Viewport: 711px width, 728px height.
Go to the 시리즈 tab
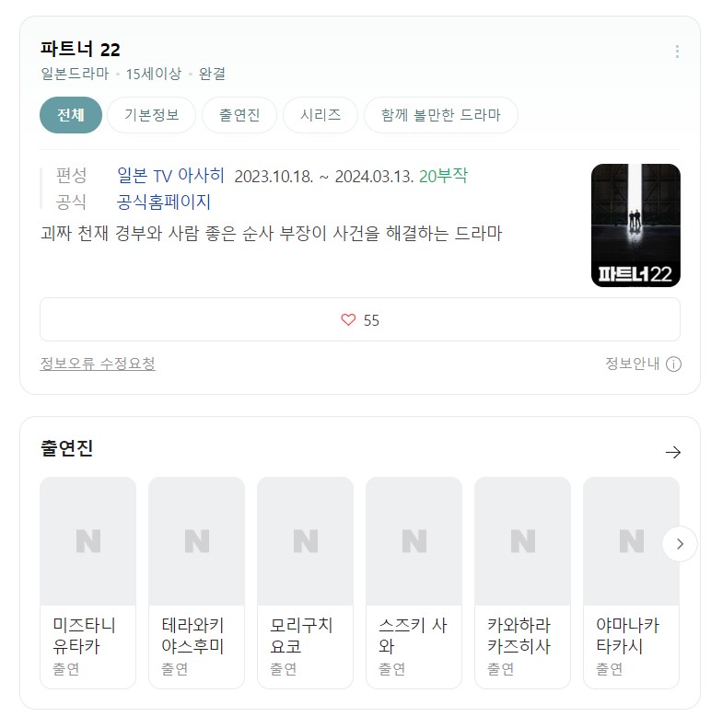pos(321,115)
